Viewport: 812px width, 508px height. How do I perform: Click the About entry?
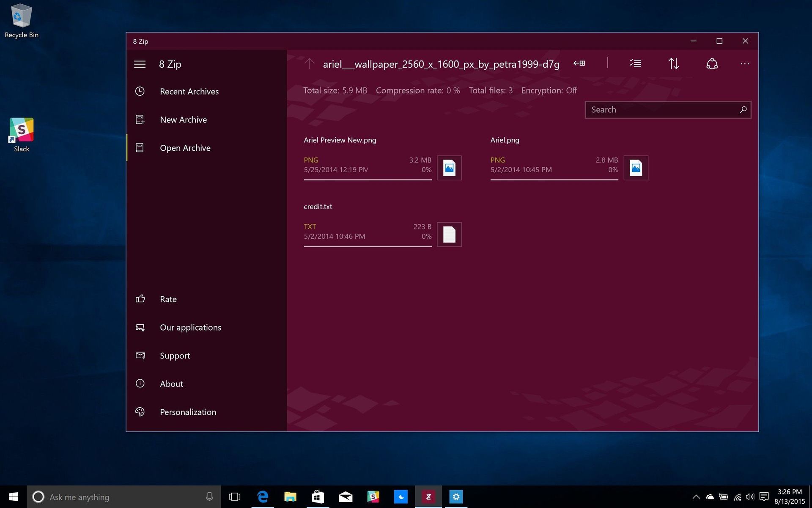pos(171,384)
